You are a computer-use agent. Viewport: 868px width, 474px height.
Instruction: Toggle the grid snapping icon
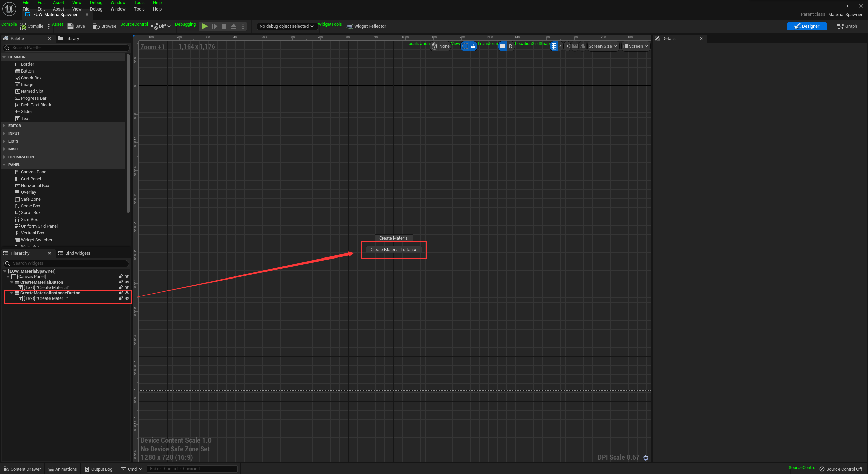tap(554, 46)
